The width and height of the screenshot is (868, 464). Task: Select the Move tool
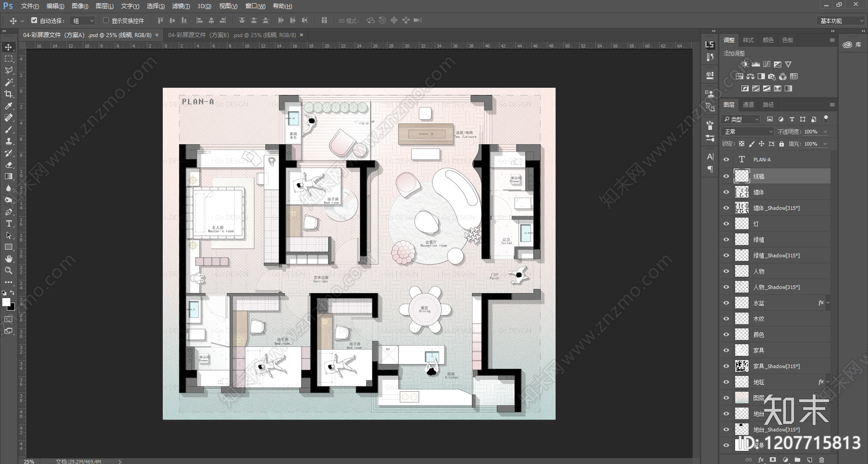point(9,47)
